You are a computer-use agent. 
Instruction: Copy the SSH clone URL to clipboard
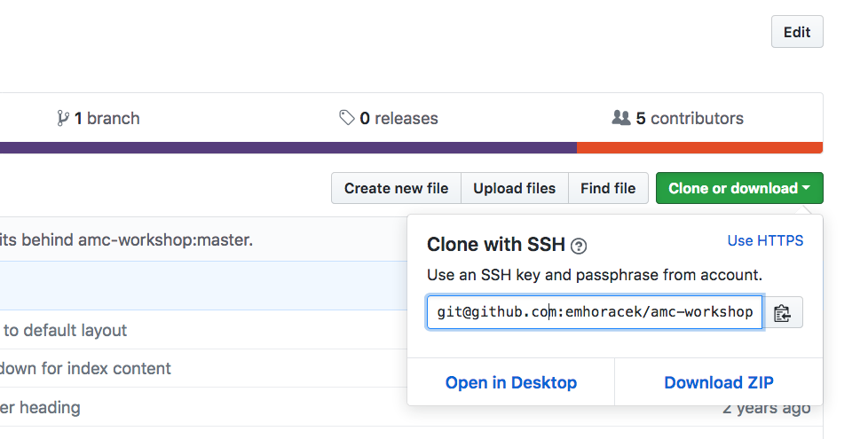pos(783,312)
